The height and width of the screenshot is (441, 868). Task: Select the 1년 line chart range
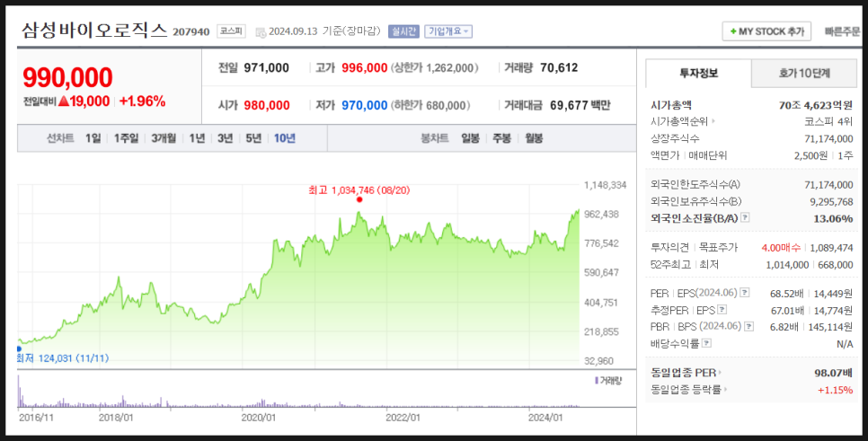point(197,138)
